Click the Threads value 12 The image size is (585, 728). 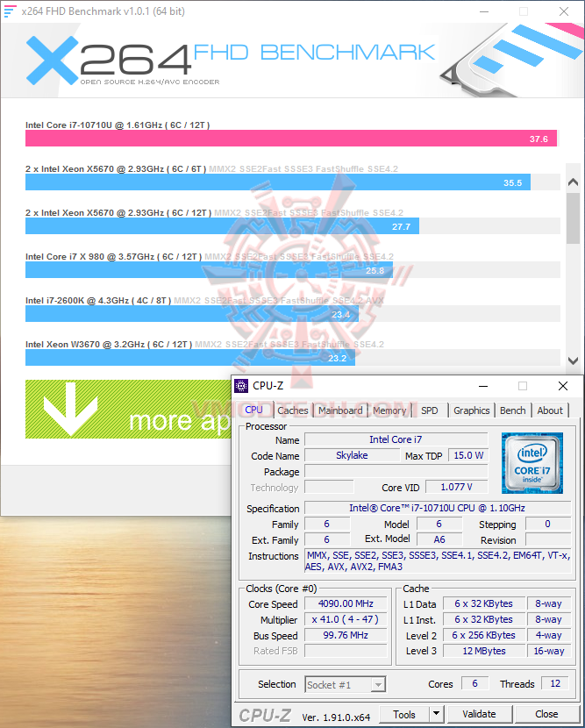point(555,683)
